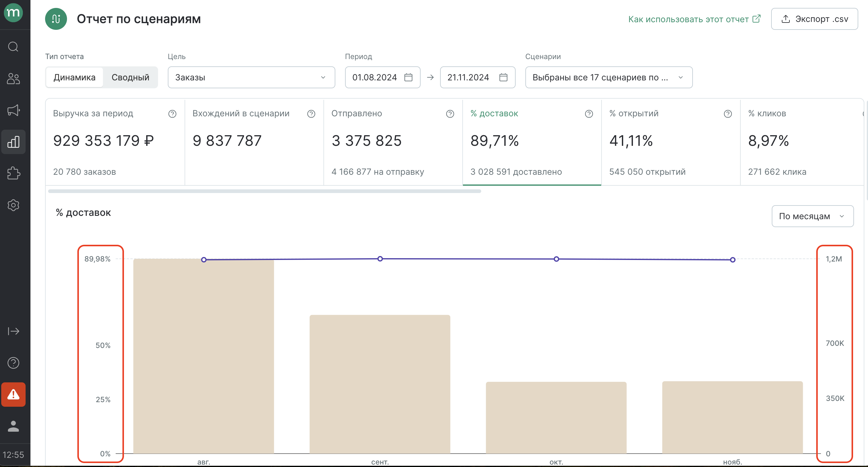
Task: Open the help question mark icon in sidebar
Action: (13, 363)
